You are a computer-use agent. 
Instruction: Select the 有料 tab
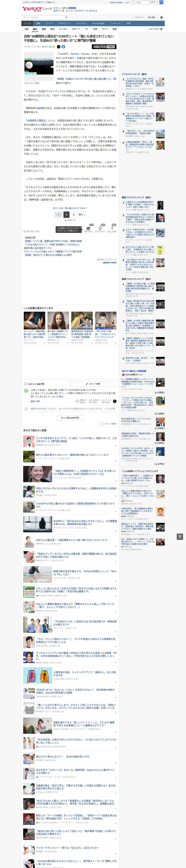pyautogui.click(x=129, y=23)
